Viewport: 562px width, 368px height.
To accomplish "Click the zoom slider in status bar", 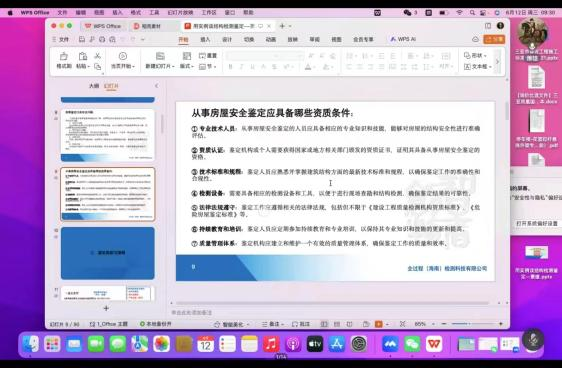I will pyautogui.click(x=472, y=324).
